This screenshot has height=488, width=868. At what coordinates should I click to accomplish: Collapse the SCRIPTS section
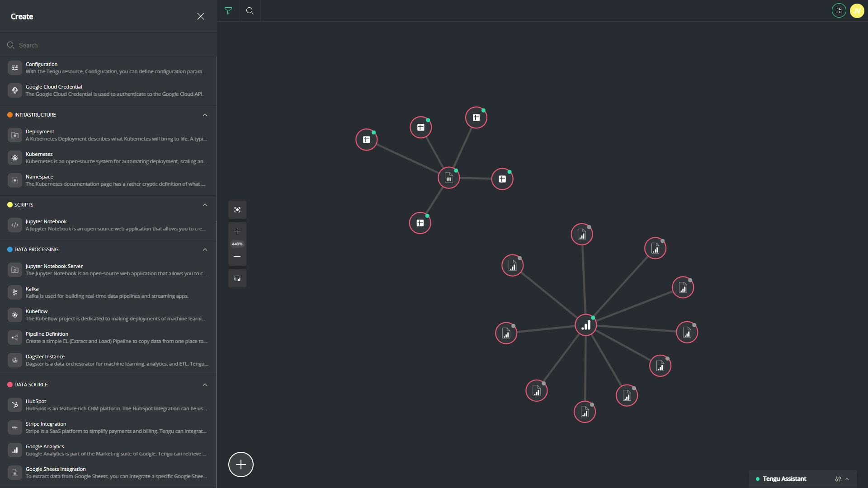tap(205, 205)
